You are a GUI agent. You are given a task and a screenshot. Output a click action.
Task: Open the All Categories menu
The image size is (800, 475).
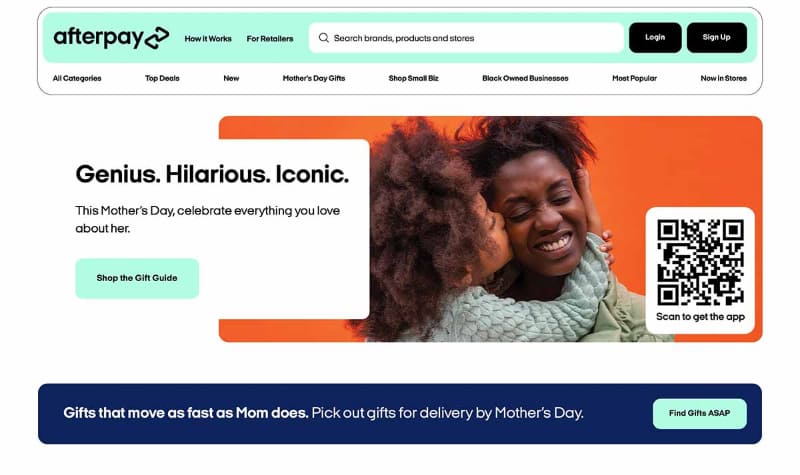[77, 79]
